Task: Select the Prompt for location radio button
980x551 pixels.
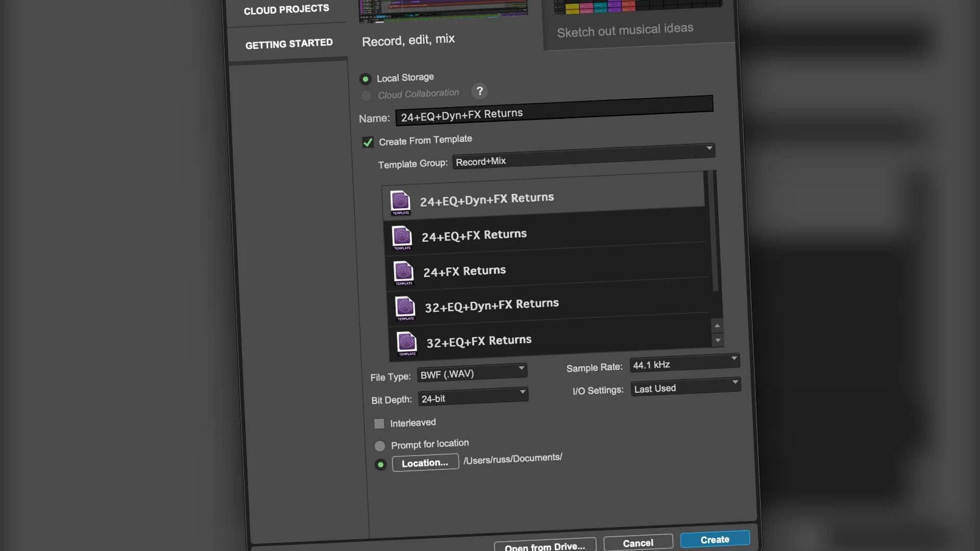Action: tap(380, 446)
